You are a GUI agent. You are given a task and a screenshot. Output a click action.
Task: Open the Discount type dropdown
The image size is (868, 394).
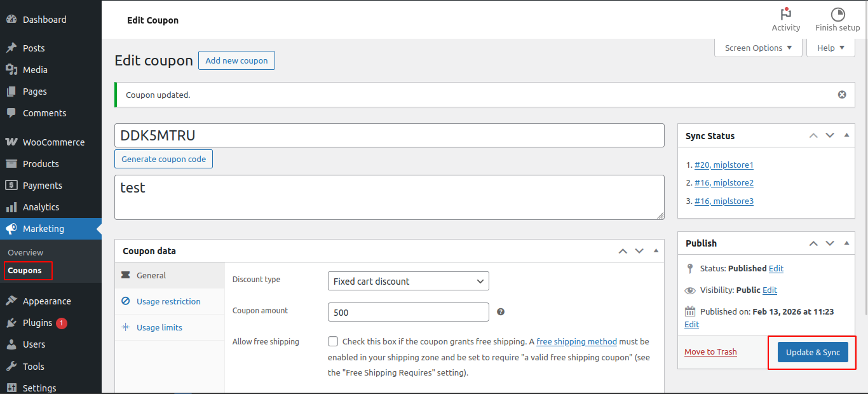tap(408, 281)
